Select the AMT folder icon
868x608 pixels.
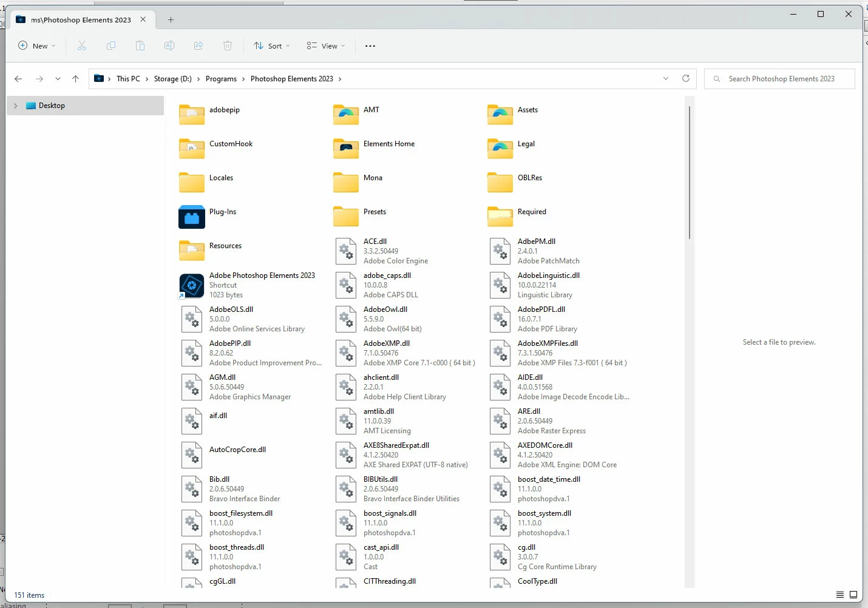pos(346,115)
